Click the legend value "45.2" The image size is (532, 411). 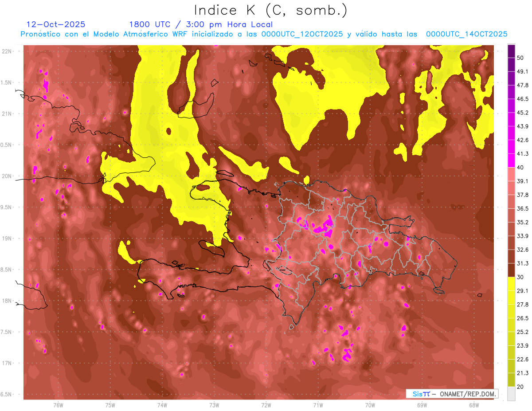(523, 113)
